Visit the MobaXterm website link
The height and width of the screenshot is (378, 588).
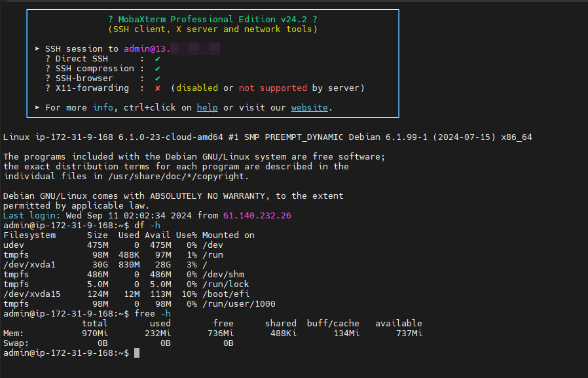tap(309, 107)
